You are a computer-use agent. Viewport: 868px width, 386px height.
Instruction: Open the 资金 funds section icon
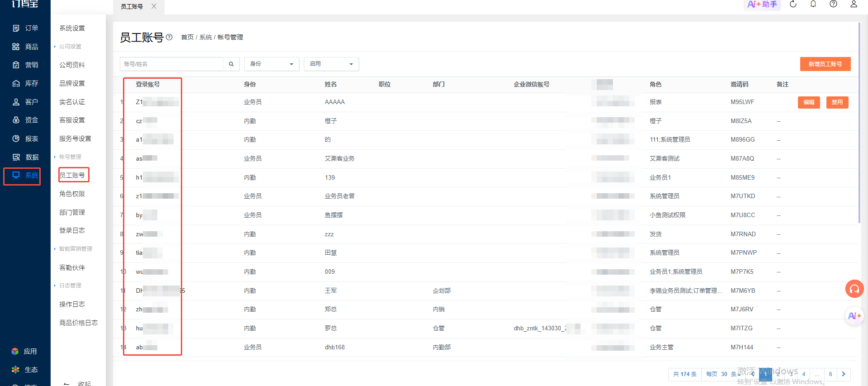(16, 120)
